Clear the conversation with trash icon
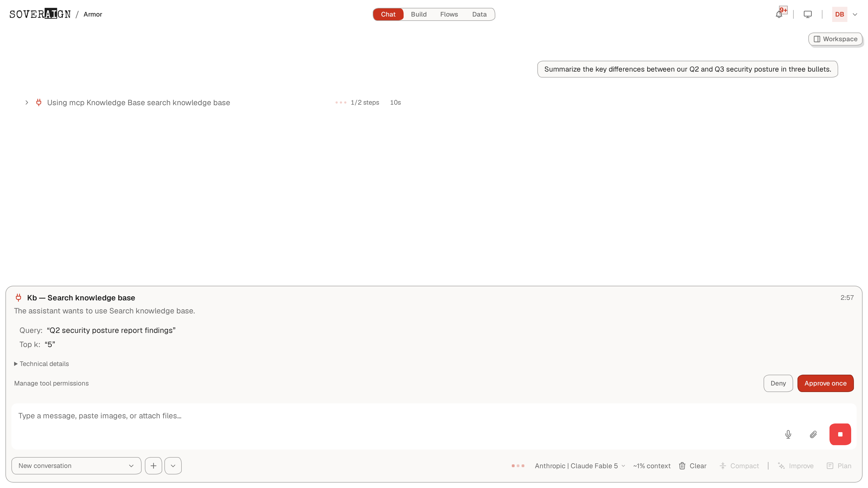This screenshot has width=868, height=488. (x=693, y=466)
